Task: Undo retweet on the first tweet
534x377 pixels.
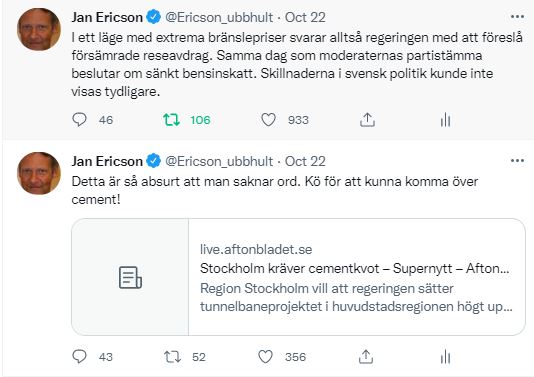Action: 171,120
